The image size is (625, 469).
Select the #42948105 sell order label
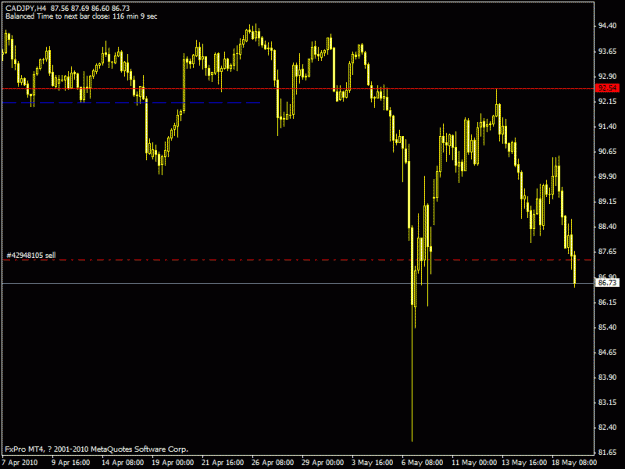[31, 255]
